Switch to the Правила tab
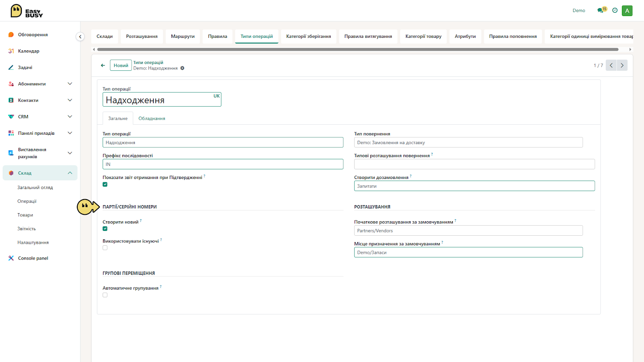 pos(217,36)
